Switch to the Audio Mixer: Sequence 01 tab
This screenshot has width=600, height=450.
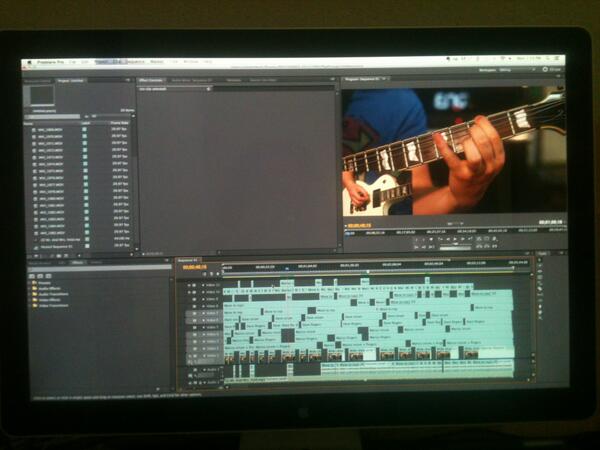(x=191, y=81)
